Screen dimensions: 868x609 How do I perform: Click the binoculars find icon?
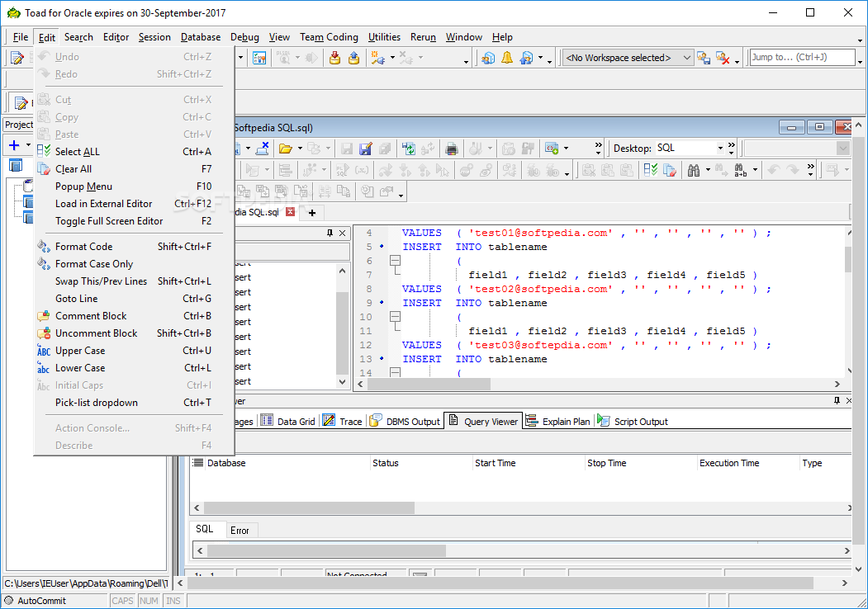pos(693,170)
